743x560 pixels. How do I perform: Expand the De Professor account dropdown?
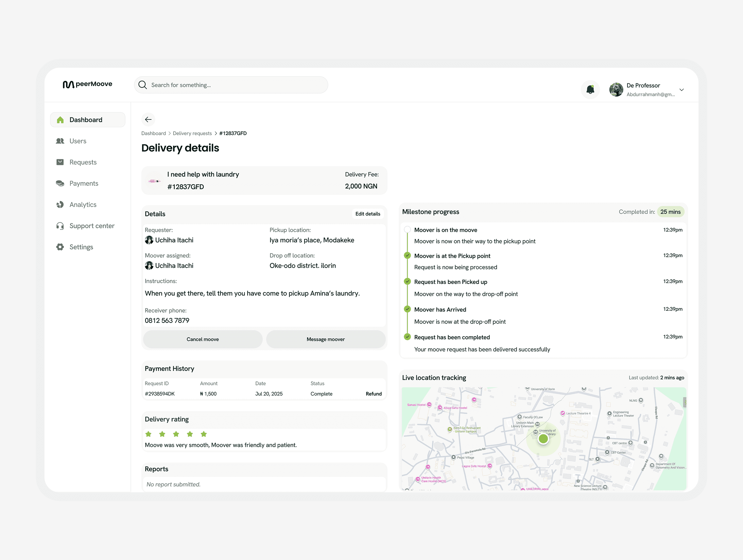coord(682,89)
